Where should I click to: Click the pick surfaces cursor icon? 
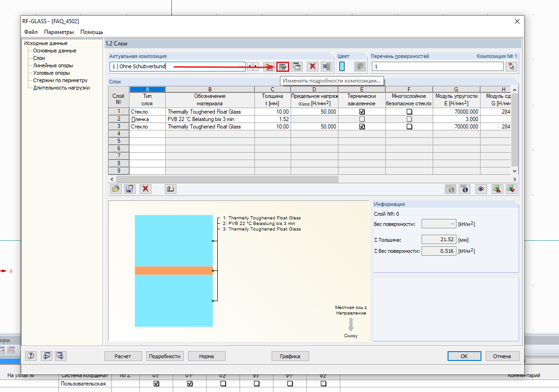[512, 67]
